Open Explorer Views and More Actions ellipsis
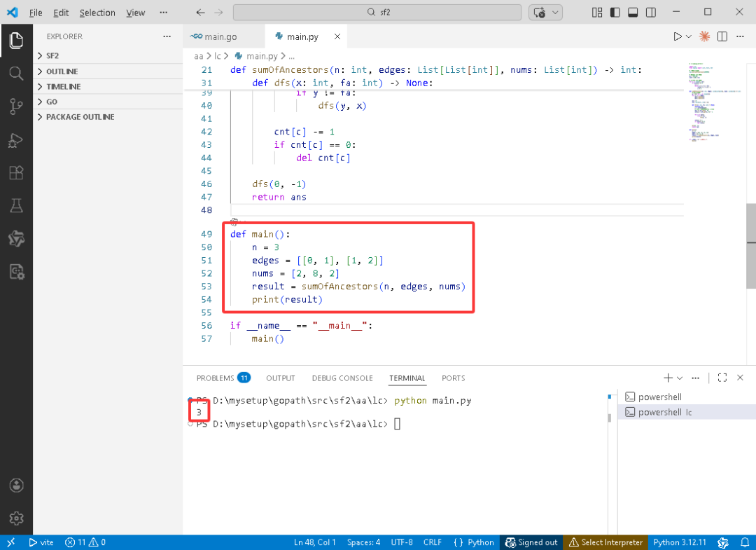The width and height of the screenshot is (756, 550). (x=167, y=36)
